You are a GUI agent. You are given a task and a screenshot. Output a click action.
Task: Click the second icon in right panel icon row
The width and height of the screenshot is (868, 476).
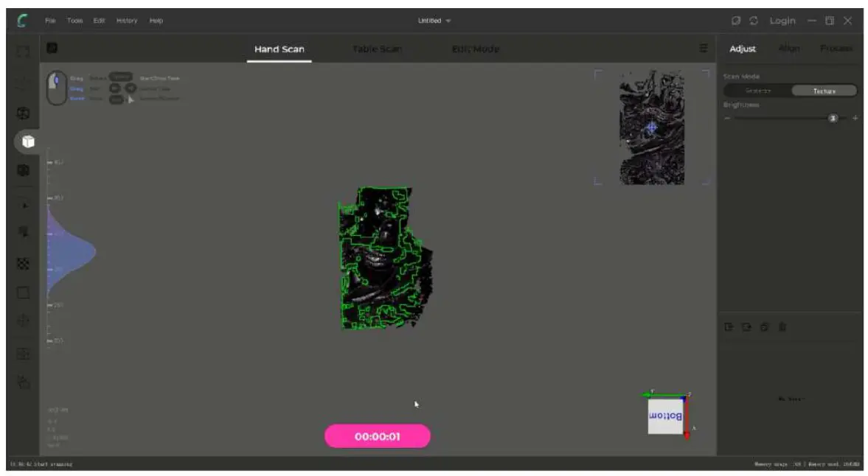coord(747,326)
